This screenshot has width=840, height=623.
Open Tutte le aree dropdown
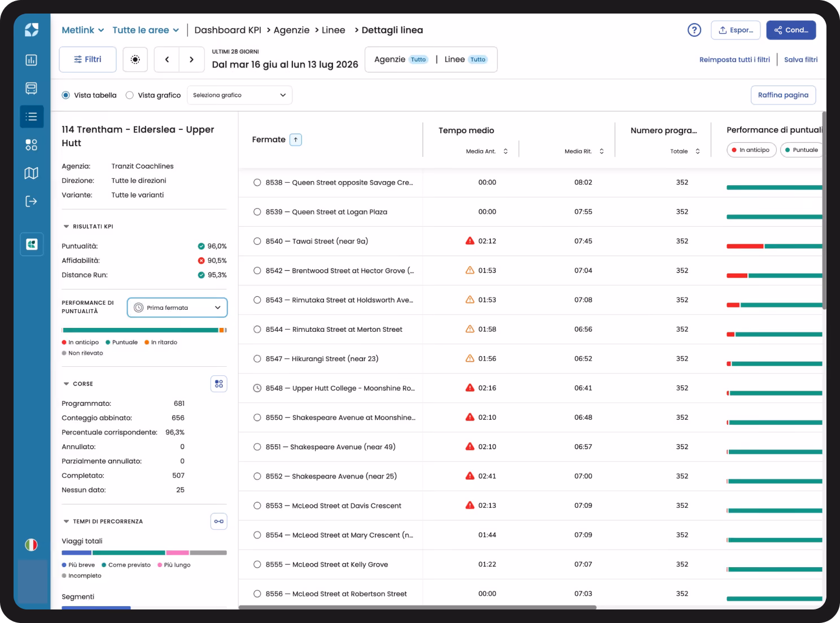[x=146, y=30]
